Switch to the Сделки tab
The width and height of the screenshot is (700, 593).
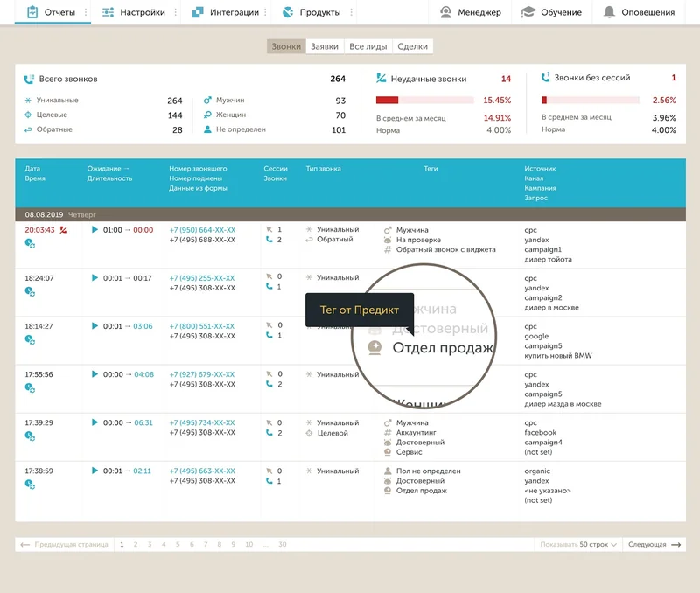tap(412, 46)
